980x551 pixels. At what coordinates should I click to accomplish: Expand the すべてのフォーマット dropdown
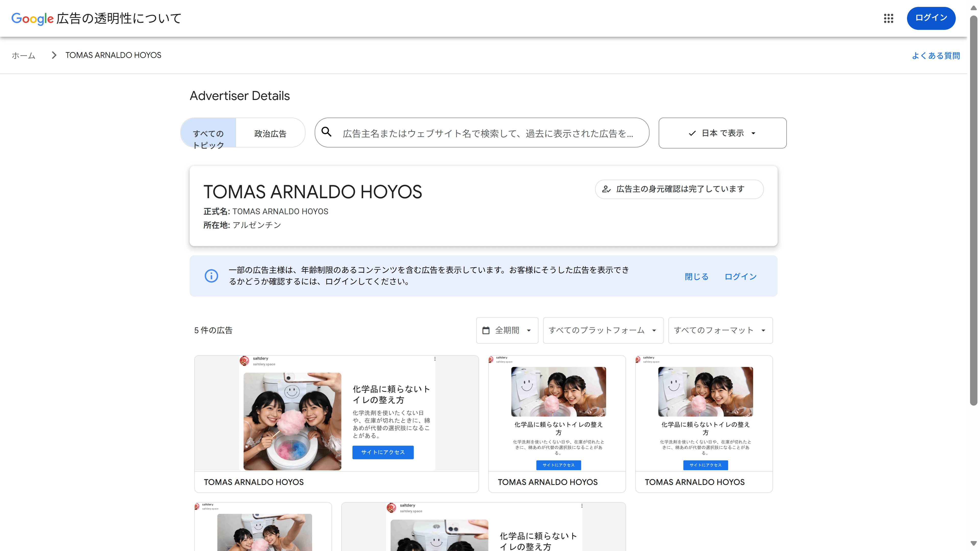point(720,330)
